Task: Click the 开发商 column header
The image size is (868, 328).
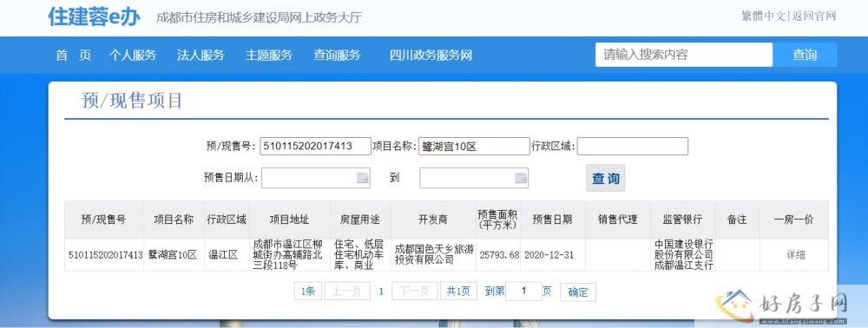Action: tap(433, 220)
